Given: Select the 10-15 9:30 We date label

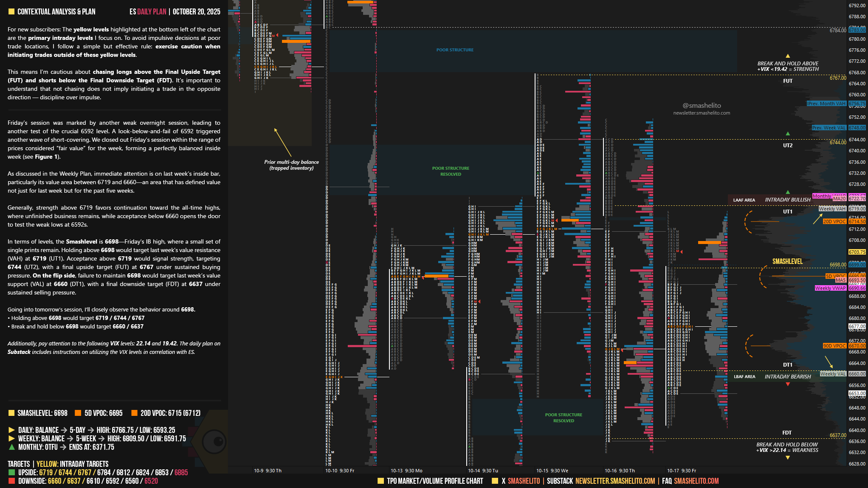Looking at the screenshot, I should (x=552, y=471).
